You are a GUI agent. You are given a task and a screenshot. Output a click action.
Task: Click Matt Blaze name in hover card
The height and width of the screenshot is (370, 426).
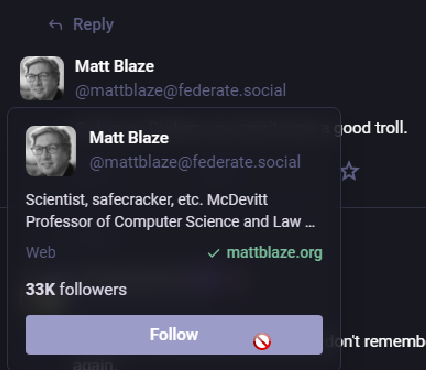point(129,137)
